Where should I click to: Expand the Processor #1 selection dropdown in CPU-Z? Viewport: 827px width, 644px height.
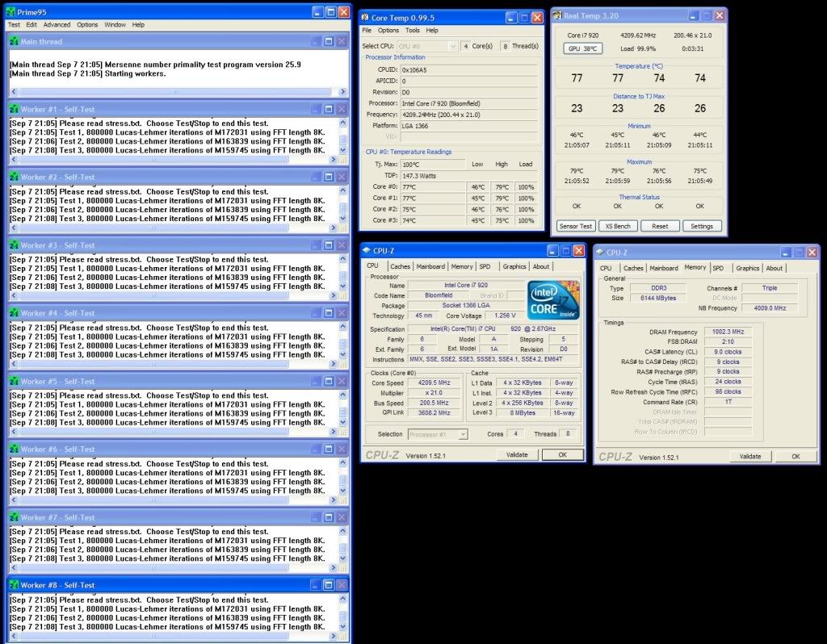pos(463,434)
